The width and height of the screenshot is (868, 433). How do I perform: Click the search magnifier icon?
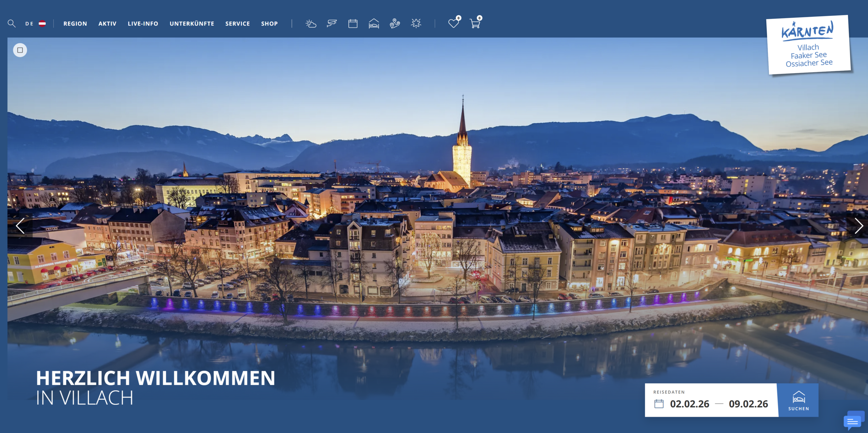click(x=12, y=23)
